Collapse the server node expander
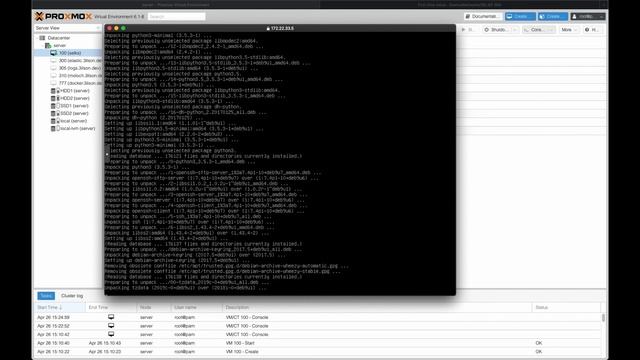 click(43, 45)
